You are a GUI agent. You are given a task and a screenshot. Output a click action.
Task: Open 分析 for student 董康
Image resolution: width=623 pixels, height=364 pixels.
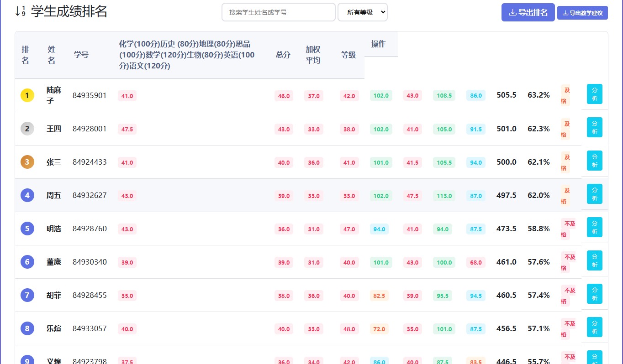point(594,260)
